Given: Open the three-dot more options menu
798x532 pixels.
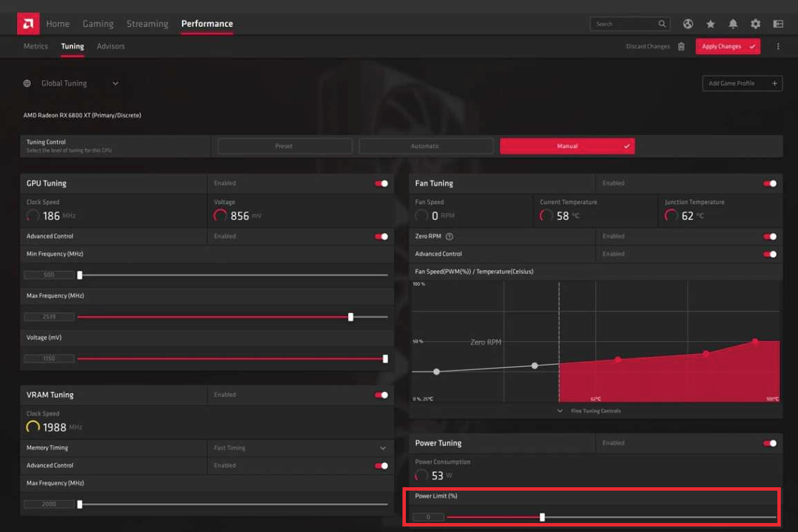Looking at the screenshot, I should pyautogui.click(x=777, y=46).
